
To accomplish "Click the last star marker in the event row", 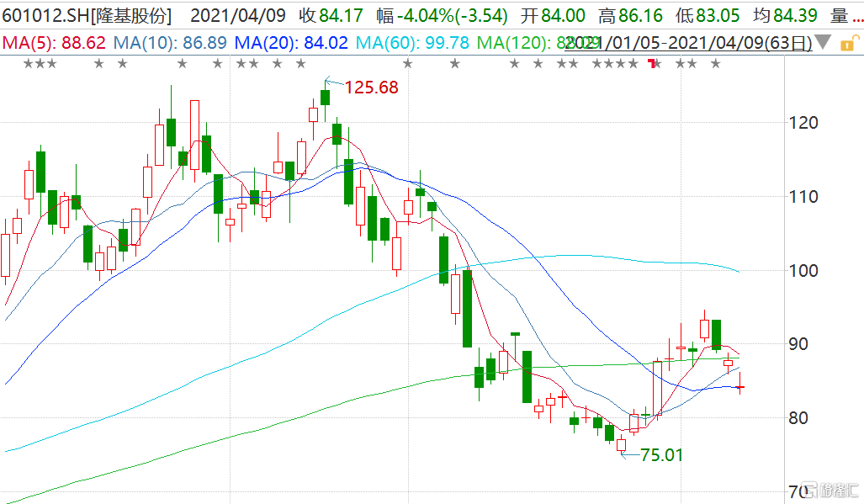I will coord(715,64).
